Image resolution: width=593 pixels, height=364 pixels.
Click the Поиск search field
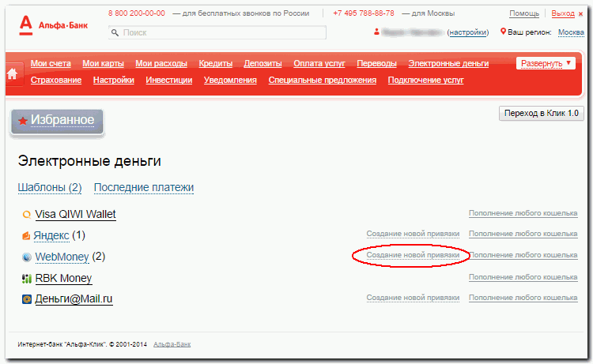217,32
